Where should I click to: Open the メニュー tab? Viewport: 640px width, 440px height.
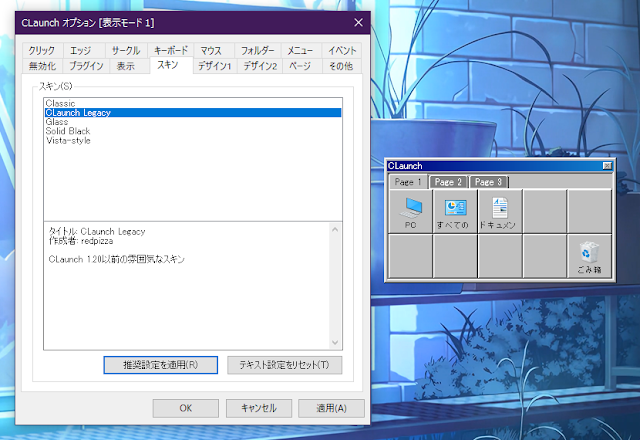(x=300, y=51)
